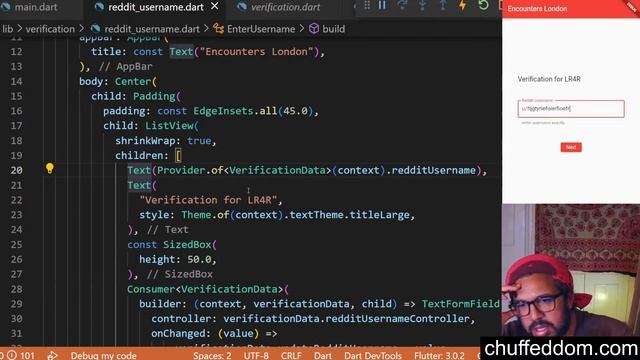This screenshot has height=360, width=640.
Task: Click the debug run icon in status bar
Action: (x=52, y=355)
